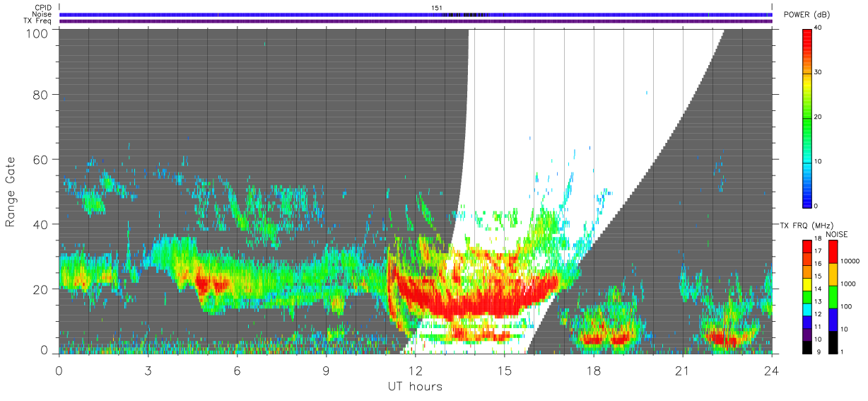The height and width of the screenshot is (401, 868).
Task: Click the 60 label on Range Gate axis
Action: [40, 159]
